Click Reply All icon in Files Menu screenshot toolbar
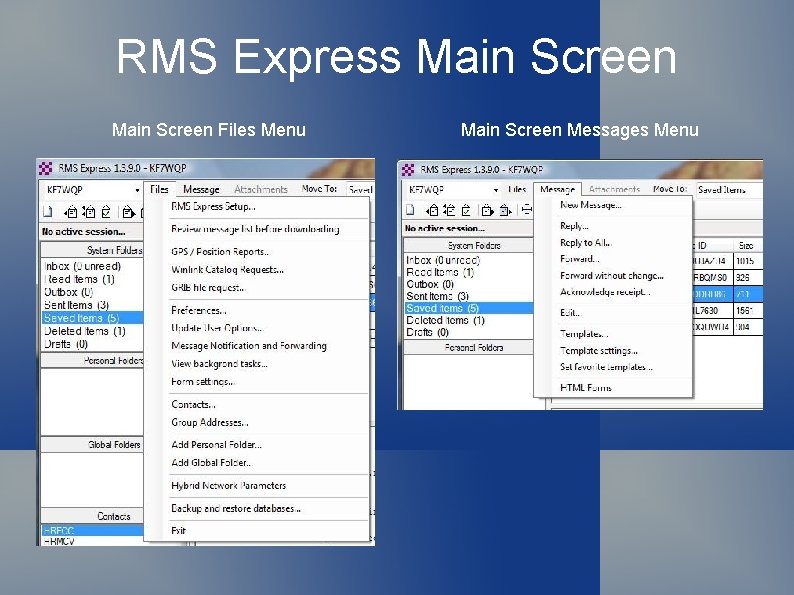The image size is (794, 595). click(89, 212)
